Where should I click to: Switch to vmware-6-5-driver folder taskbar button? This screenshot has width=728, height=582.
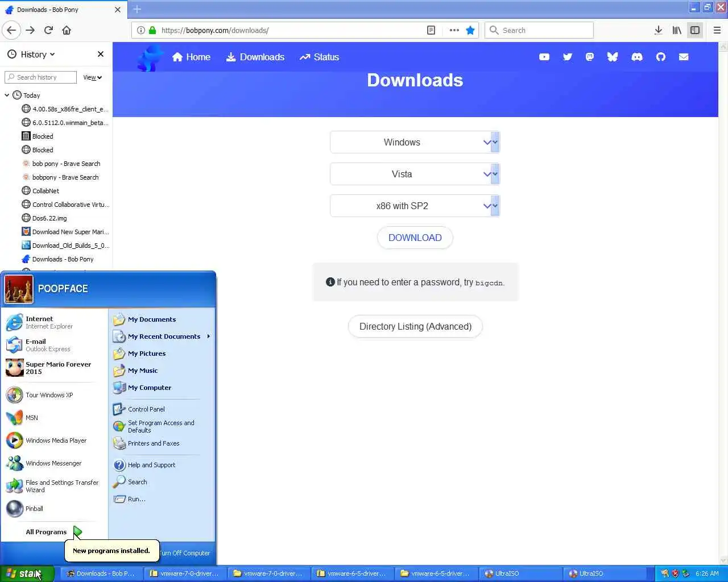point(437,573)
